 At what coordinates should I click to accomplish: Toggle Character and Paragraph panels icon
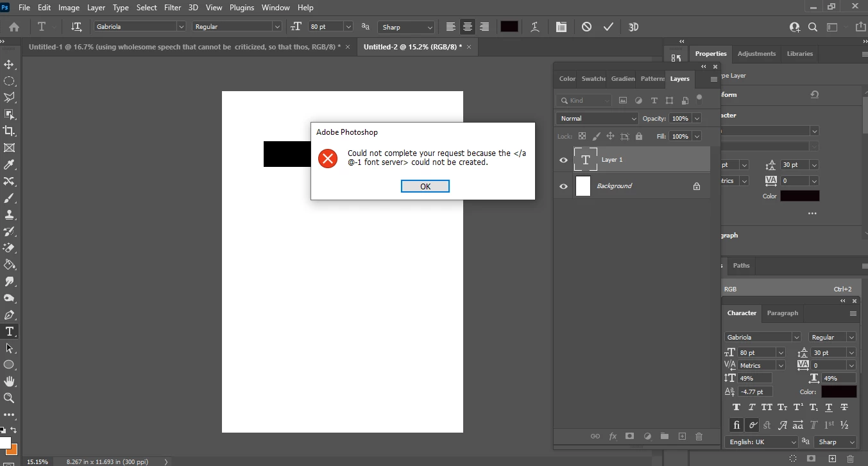click(561, 27)
